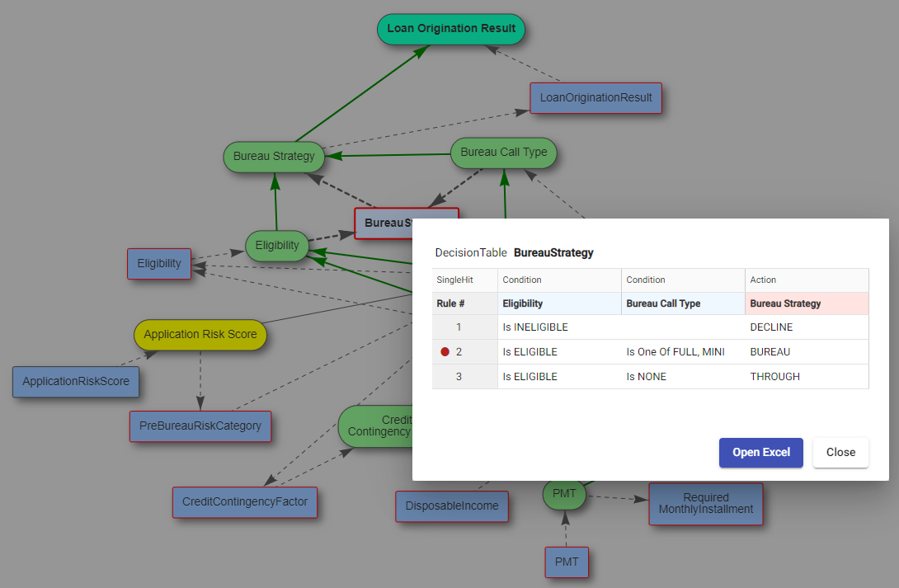Select the red dot marker on rule 2
The width and height of the screenshot is (899, 588).
(445, 352)
